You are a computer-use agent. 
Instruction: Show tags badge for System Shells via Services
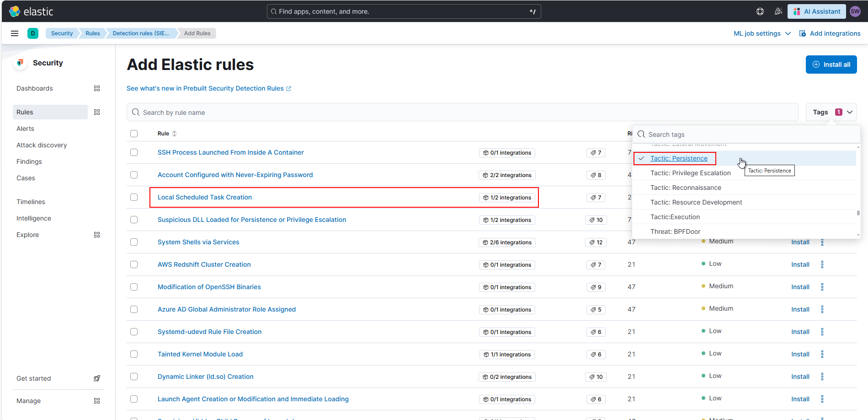(x=596, y=242)
